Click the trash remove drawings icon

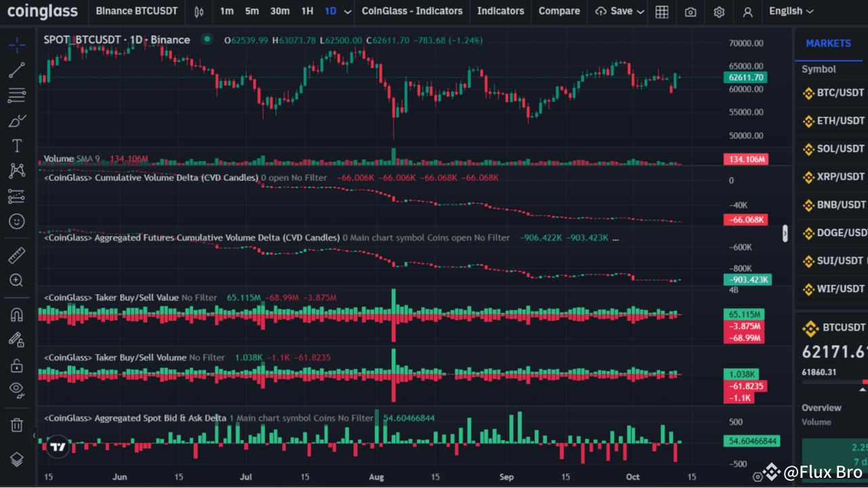[17, 425]
